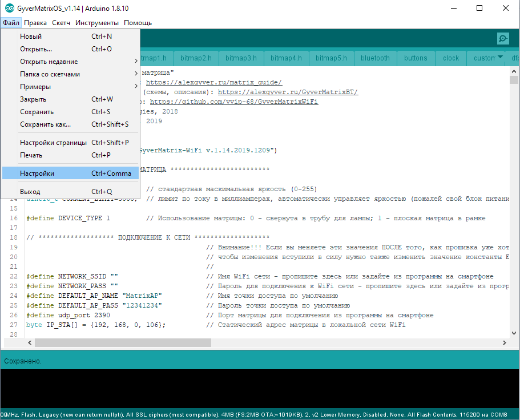520x420 pixels.
Task: Choose Печать menu entry
Action: click(70, 155)
